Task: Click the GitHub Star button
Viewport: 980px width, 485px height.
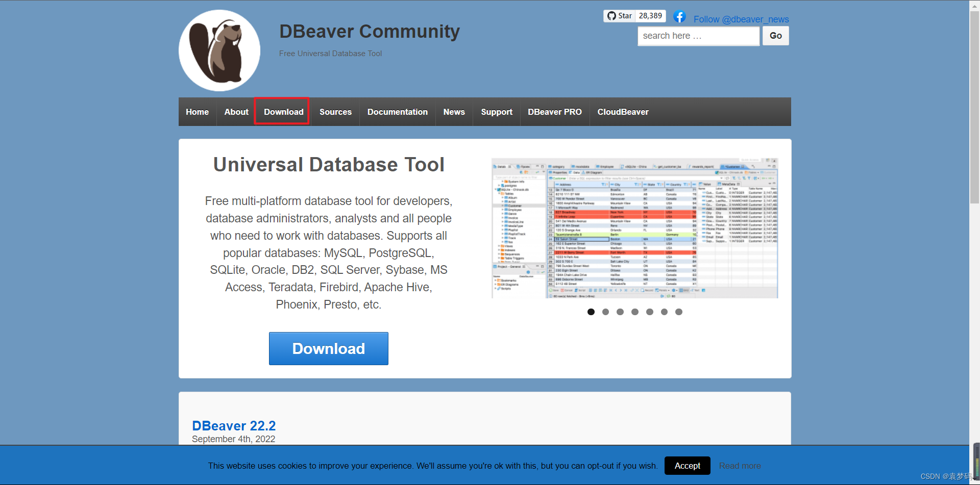Action: point(620,16)
